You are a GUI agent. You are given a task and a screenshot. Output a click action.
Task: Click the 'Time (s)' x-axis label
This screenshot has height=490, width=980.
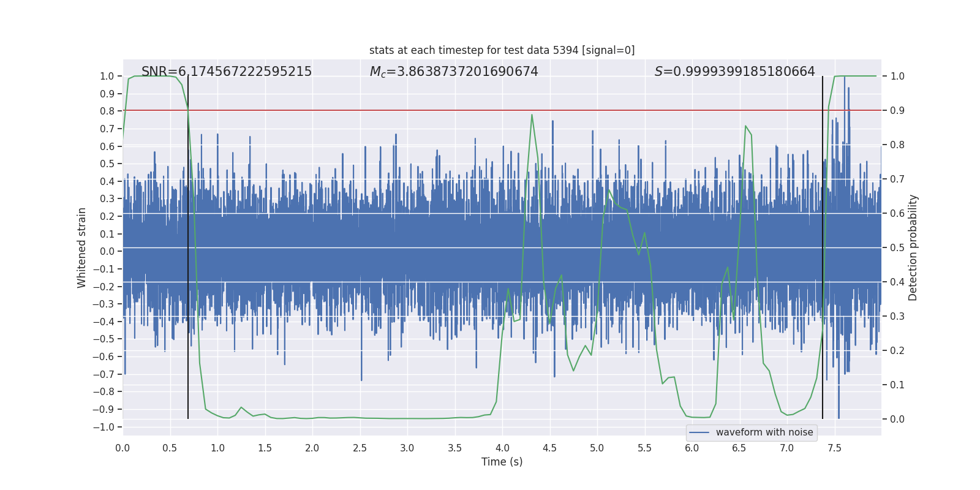502,462
